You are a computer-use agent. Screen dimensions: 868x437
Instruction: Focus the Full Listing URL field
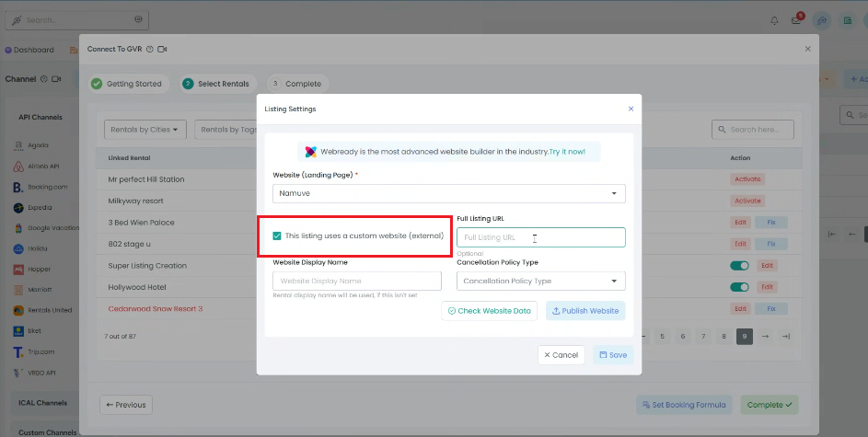[x=541, y=237]
